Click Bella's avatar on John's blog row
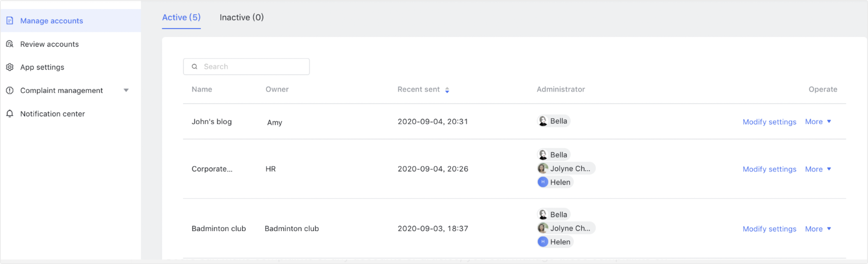 click(542, 121)
